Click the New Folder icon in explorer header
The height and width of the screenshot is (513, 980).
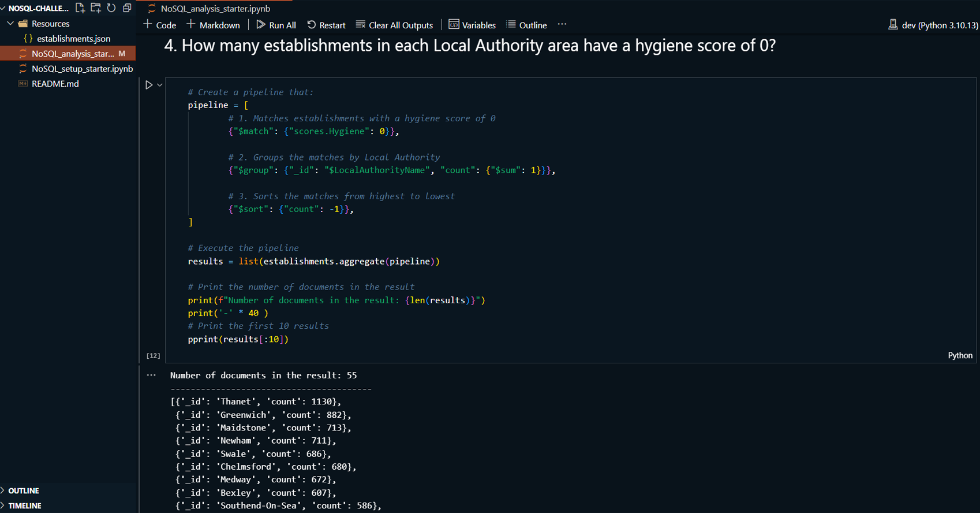96,8
